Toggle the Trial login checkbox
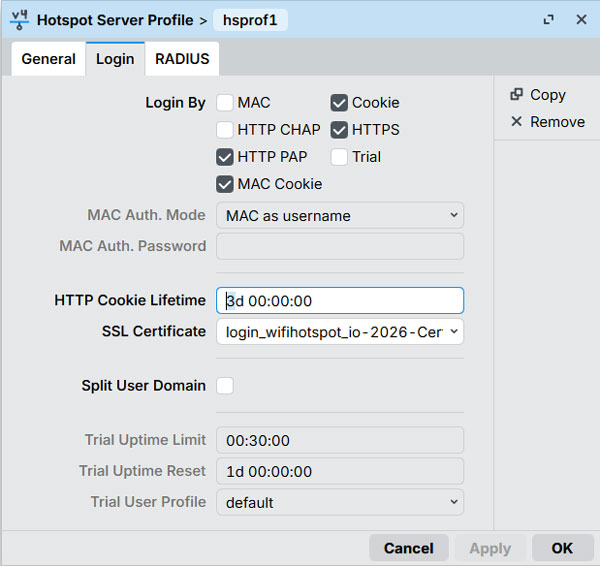This screenshot has width=600, height=566. pyautogui.click(x=339, y=157)
